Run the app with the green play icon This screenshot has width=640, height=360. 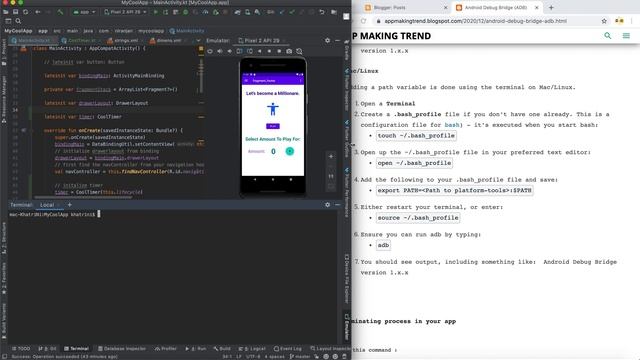pos(156,12)
